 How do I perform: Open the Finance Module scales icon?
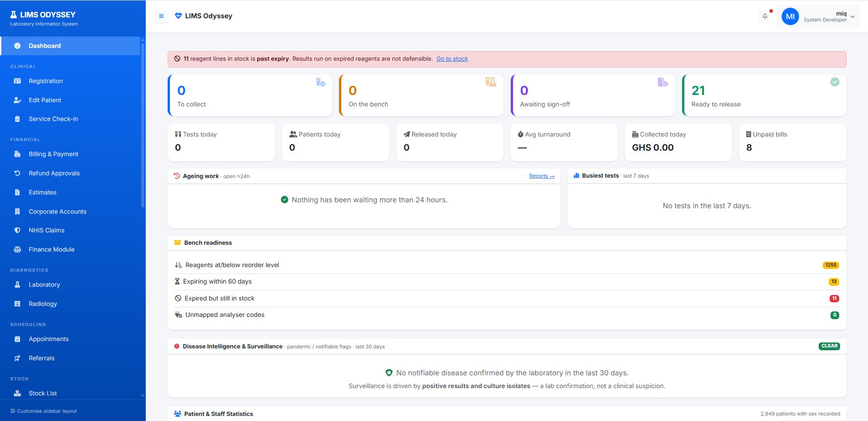coord(17,249)
